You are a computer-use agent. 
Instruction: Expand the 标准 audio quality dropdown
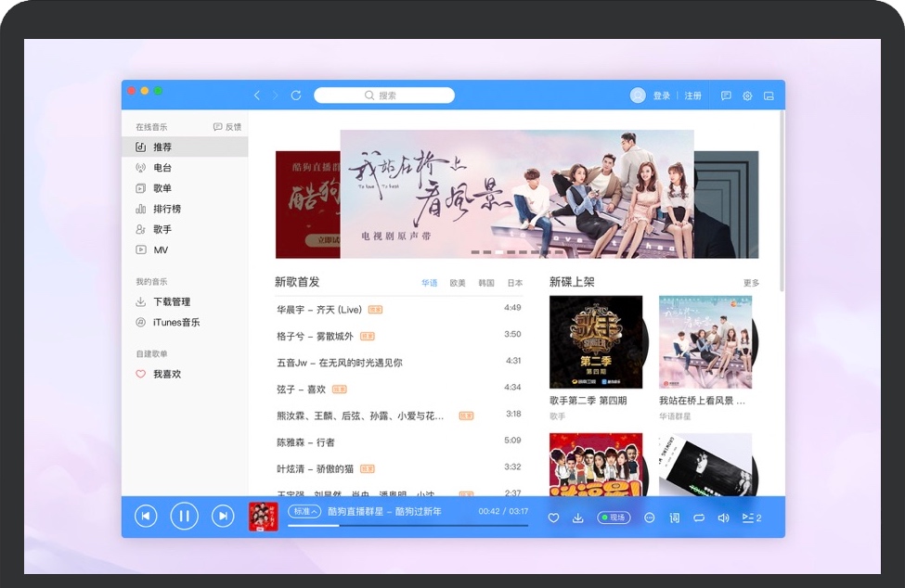pos(304,511)
